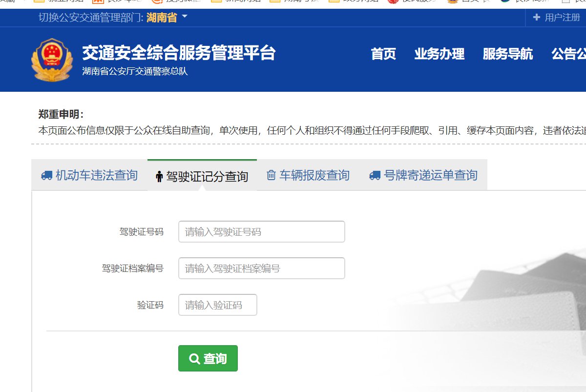Click the trash bin icon in 车辆报废查询 tab
This screenshot has height=392, width=586.
point(271,175)
